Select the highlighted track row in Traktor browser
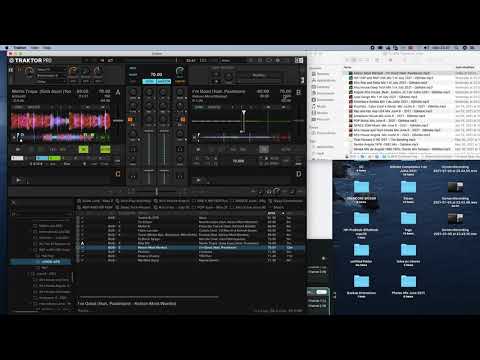 (190, 248)
